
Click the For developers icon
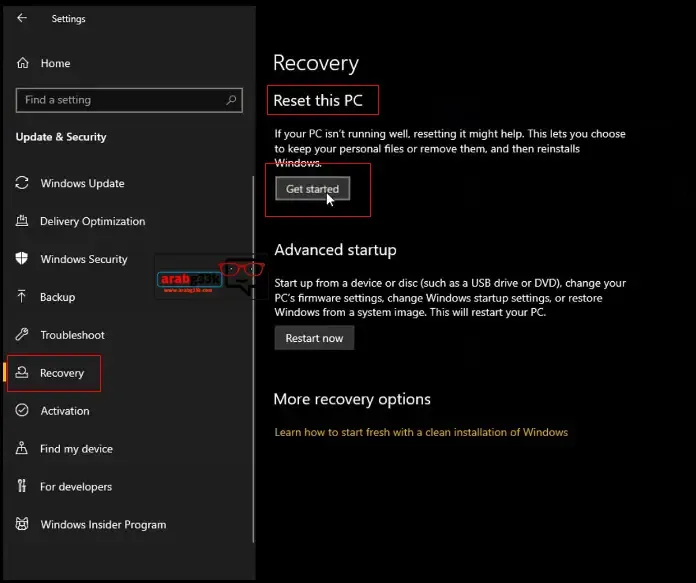pyautogui.click(x=22, y=486)
